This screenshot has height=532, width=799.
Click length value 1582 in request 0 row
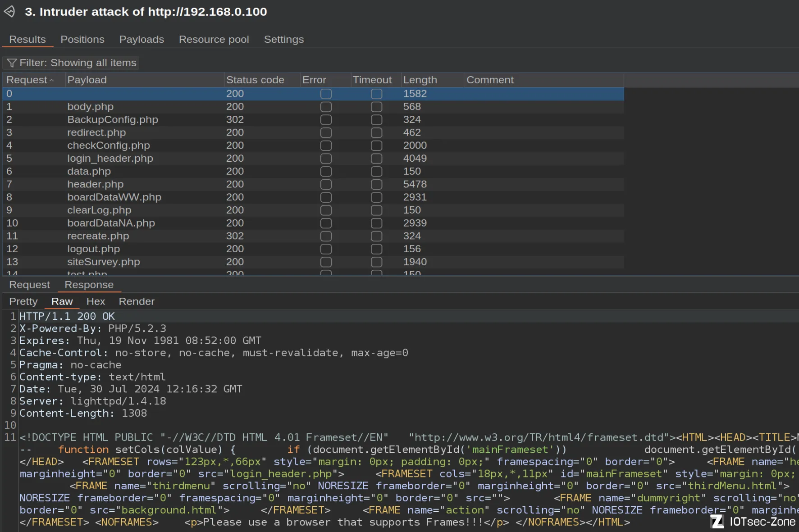click(415, 94)
